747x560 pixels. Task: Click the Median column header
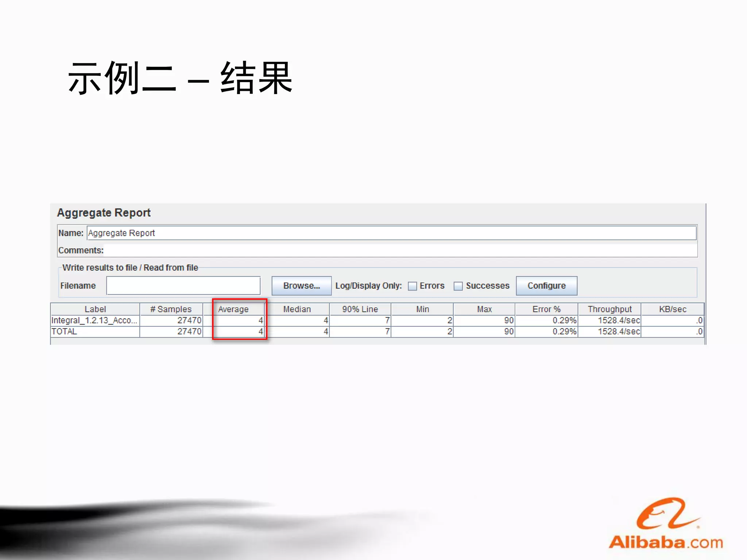click(x=297, y=309)
